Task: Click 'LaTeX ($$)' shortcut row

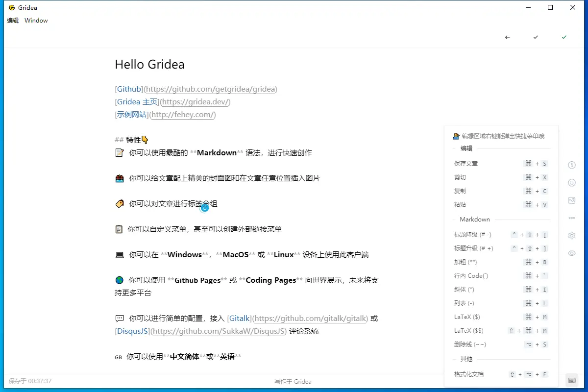Action: coord(501,331)
